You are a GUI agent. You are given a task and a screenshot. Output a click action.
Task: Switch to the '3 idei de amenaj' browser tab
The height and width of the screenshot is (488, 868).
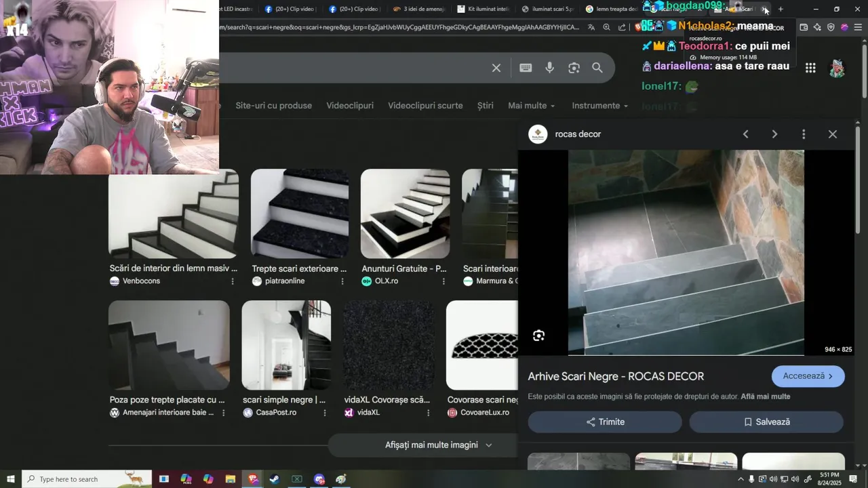[x=418, y=9]
